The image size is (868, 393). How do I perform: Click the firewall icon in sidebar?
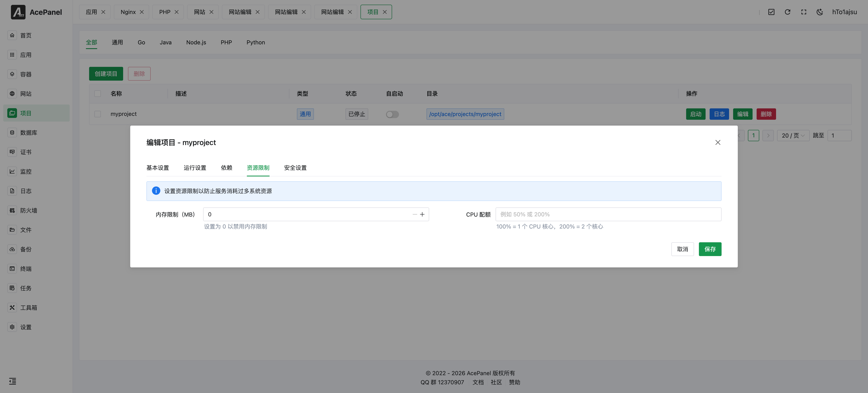tap(12, 210)
